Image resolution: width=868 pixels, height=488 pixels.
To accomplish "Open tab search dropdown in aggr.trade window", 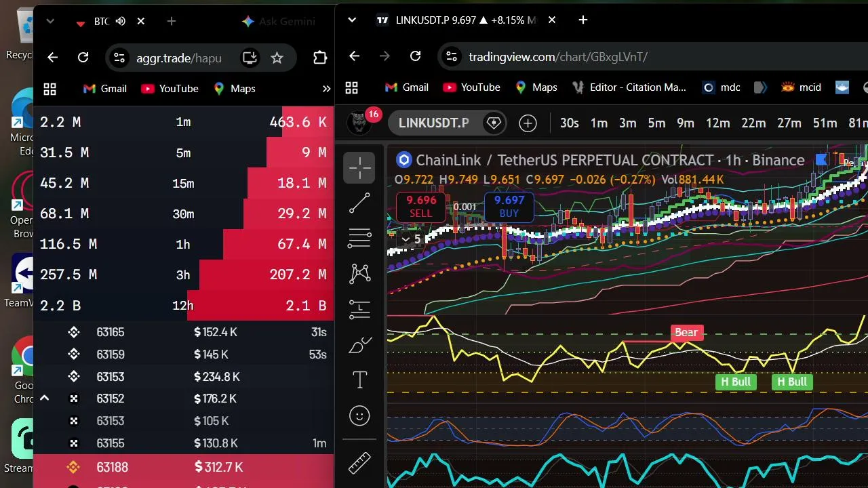I will coord(50,21).
